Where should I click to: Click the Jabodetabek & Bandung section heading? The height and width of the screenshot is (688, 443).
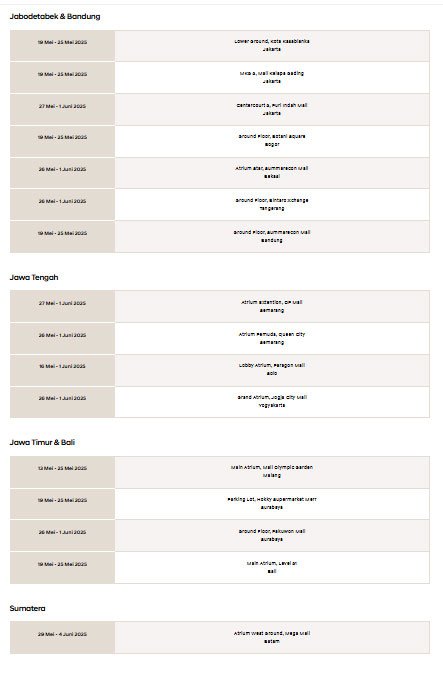[x=55, y=16]
